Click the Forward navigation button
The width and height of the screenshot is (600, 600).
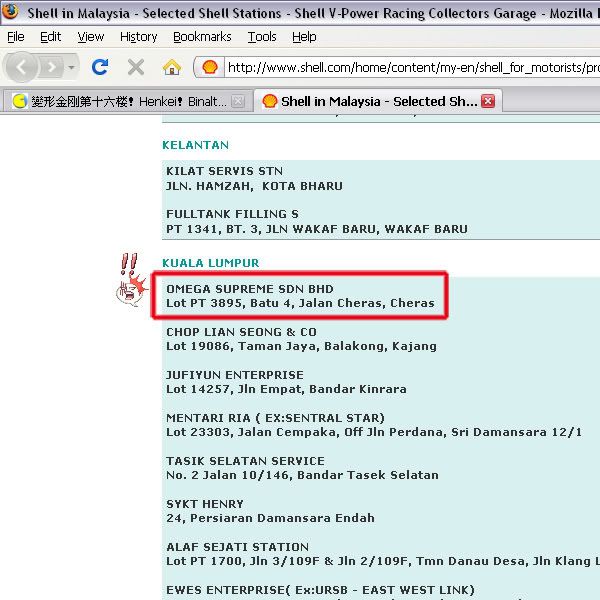click(x=51, y=68)
